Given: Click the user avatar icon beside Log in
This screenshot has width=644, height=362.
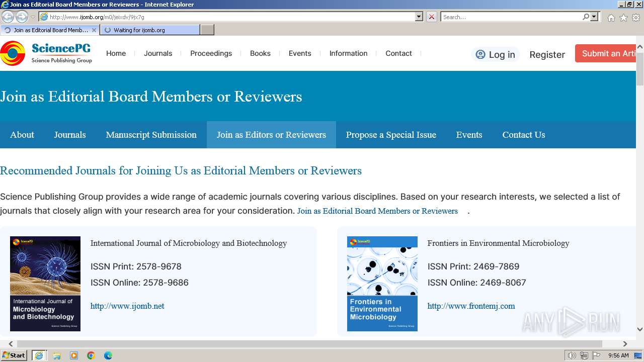Looking at the screenshot, I should [480, 54].
